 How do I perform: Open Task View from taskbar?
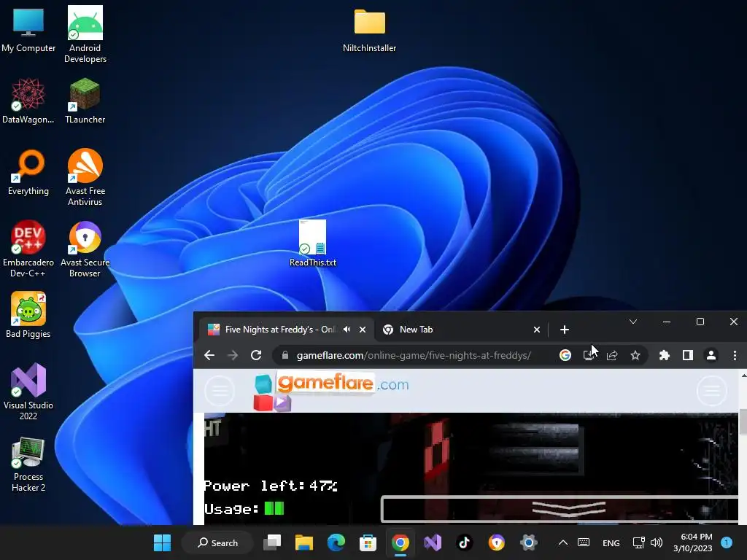tap(273, 542)
